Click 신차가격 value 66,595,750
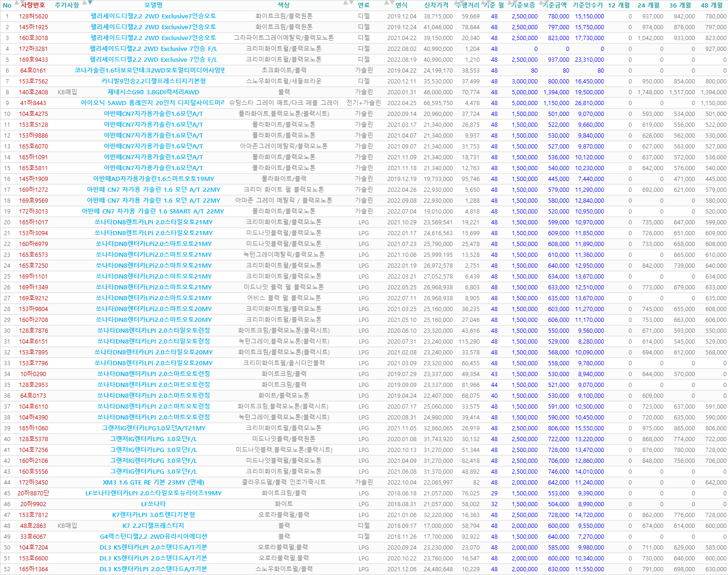Image resolution: width=728 pixels, height=575 pixels. 438,103
